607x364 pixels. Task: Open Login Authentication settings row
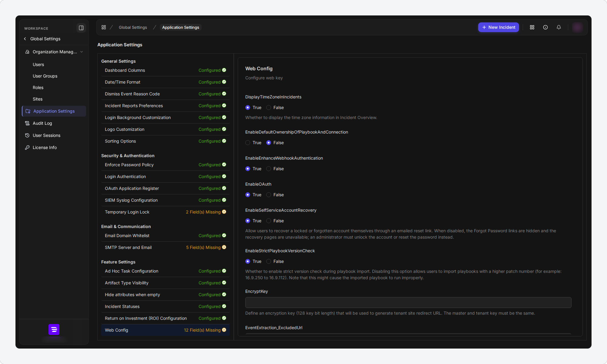[165, 177]
